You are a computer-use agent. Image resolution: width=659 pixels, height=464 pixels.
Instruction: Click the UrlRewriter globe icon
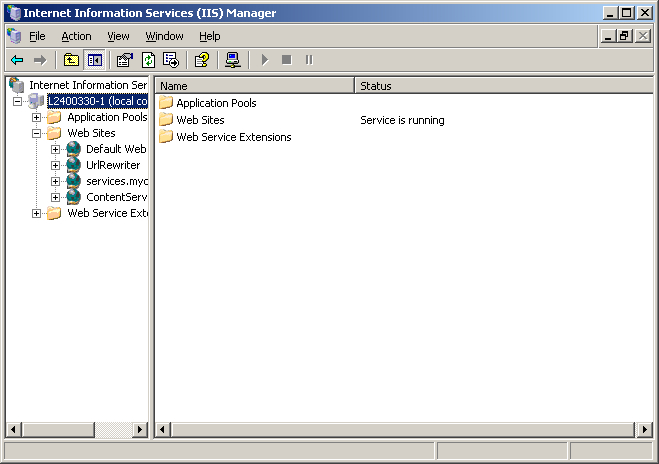click(74, 165)
